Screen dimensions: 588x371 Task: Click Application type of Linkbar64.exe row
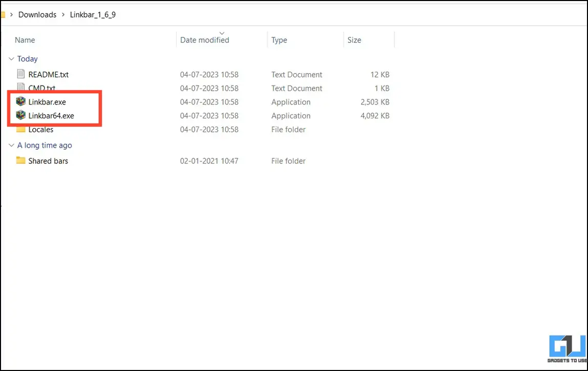click(x=291, y=116)
